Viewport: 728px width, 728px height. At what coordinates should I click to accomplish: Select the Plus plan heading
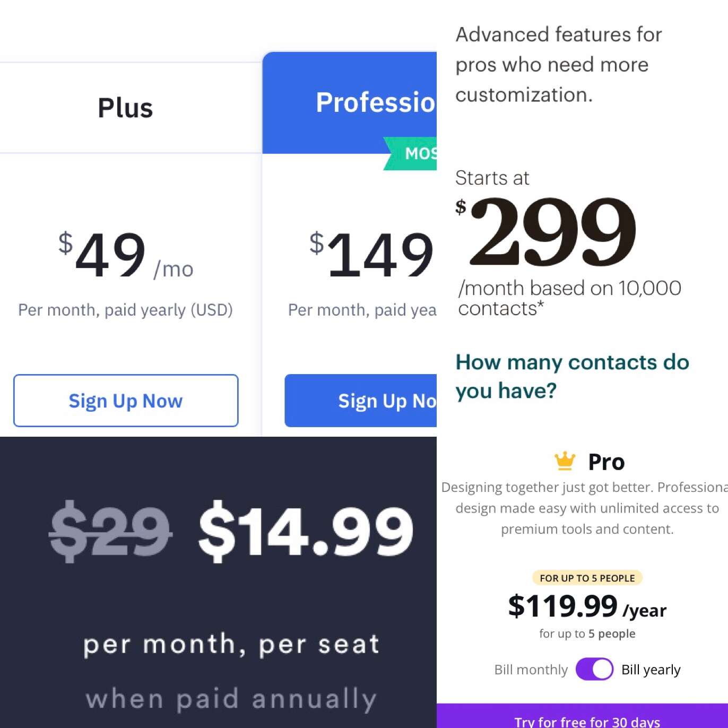(126, 108)
